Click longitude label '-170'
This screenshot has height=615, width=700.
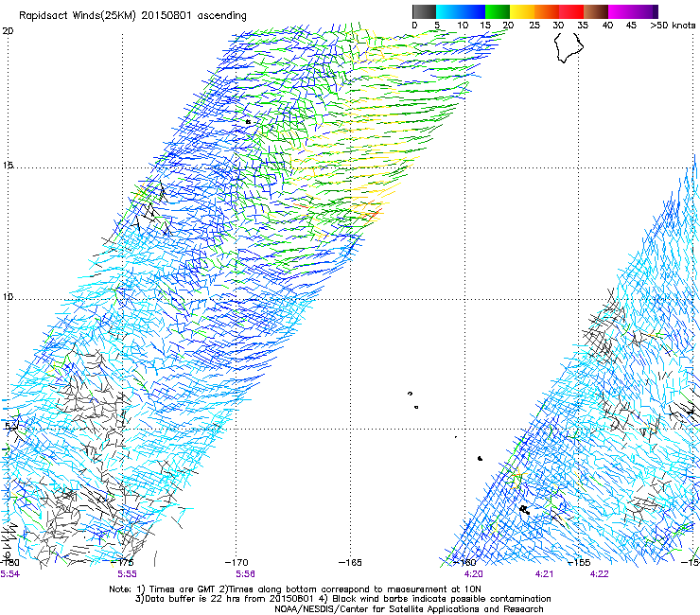(x=236, y=562)
